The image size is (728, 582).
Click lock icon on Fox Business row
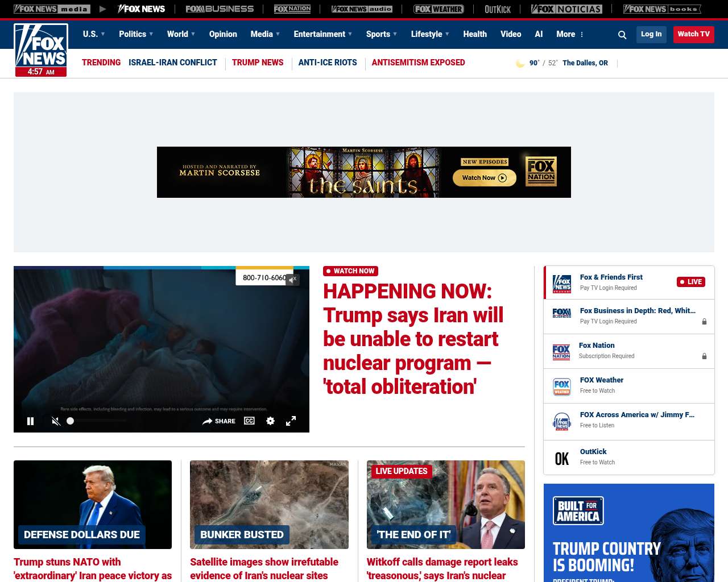tap(704, 322)
